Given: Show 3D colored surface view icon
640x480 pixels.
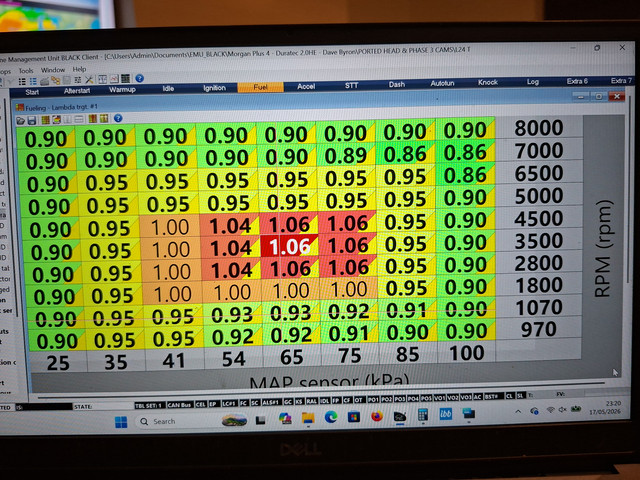Looking at the screenshot, I should (x=57, y=120).
